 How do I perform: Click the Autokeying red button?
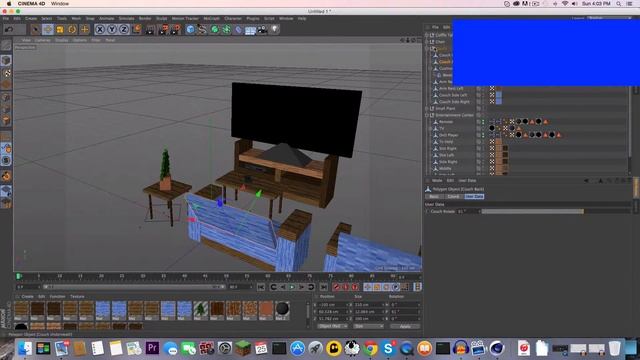tap(346, 287)
